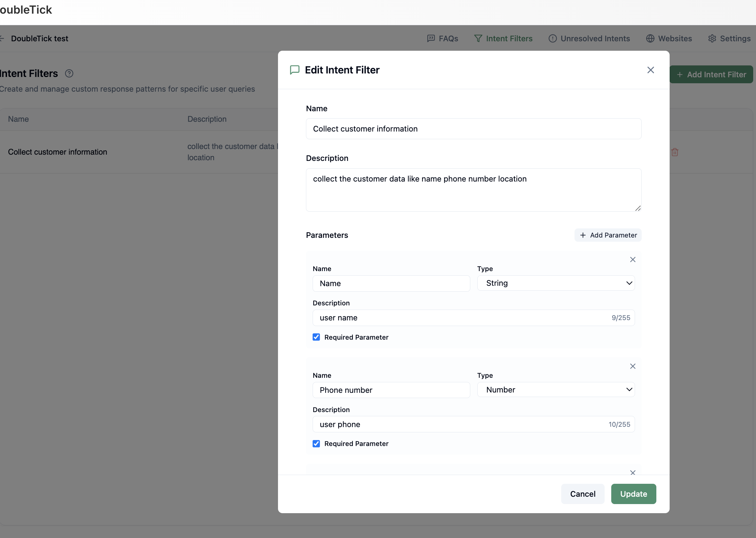Delete the Collect customer information row
The height and width of the screenshot is (538, 756).
tap(675, 152)
